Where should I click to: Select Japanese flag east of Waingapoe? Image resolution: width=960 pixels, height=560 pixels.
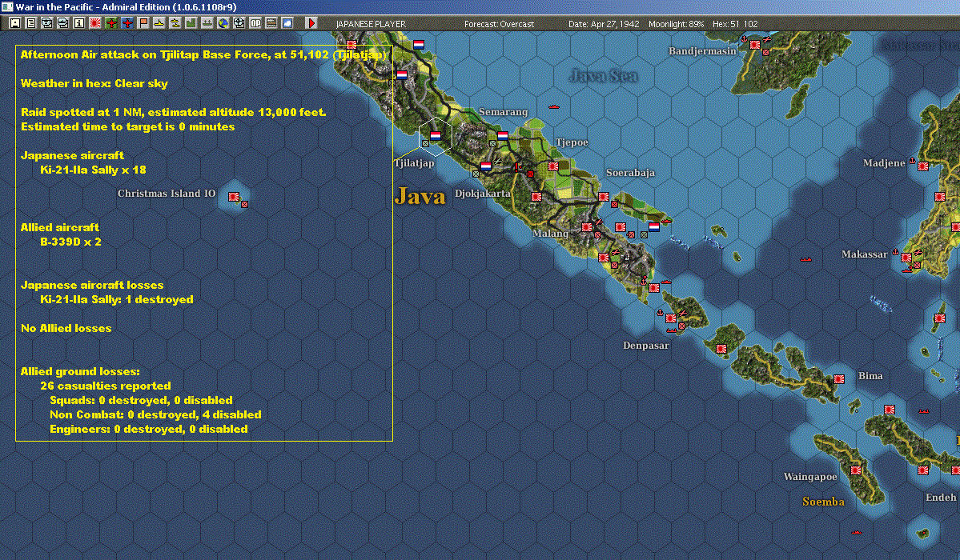(856, 470)
